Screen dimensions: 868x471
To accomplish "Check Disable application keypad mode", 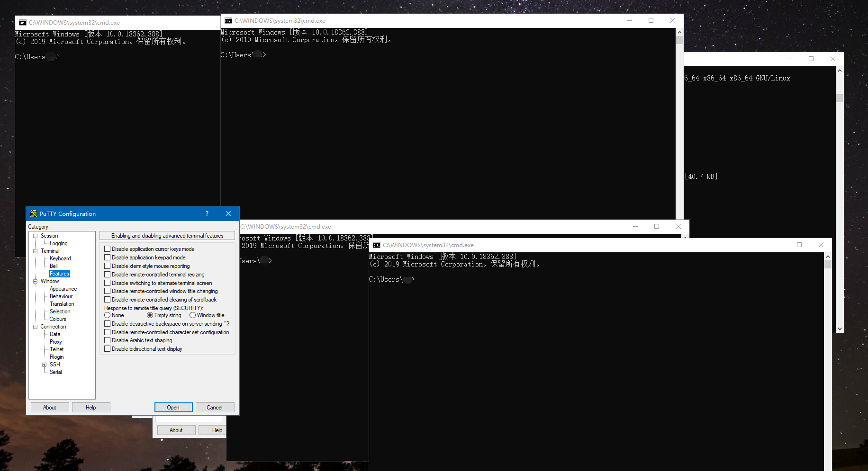I will 108,258.
